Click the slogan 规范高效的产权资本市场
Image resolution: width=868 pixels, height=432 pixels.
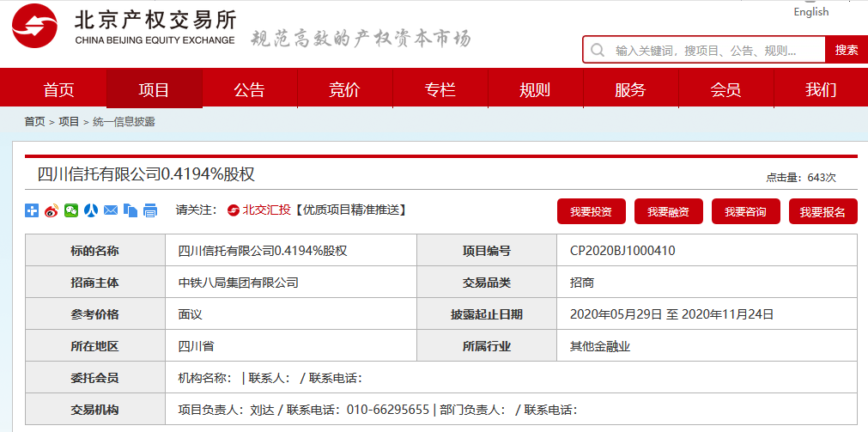[x=361, y=38]
